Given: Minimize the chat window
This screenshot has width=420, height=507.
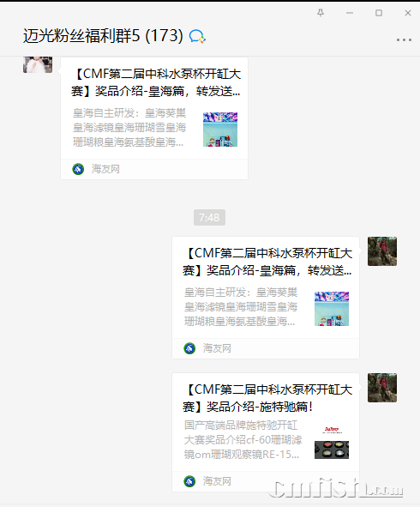Looking at the screenshot, I should [x=349, y=13].
